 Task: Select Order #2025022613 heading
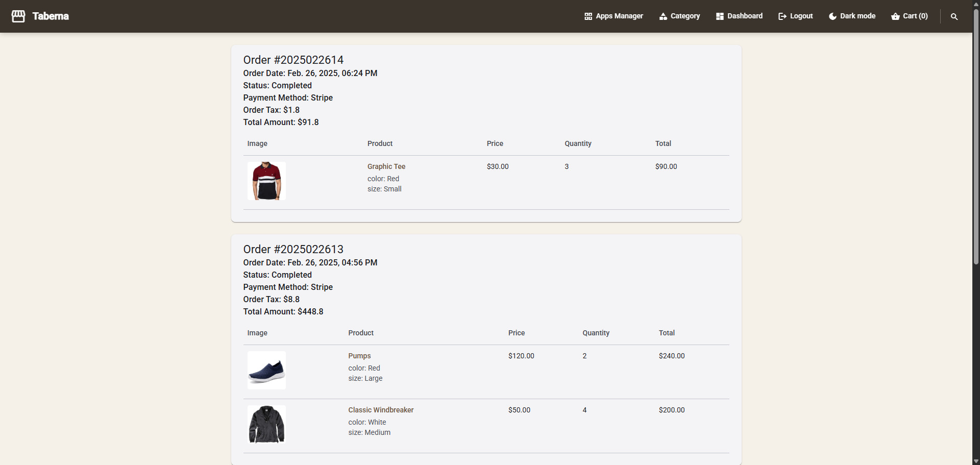tap(293, 249)
